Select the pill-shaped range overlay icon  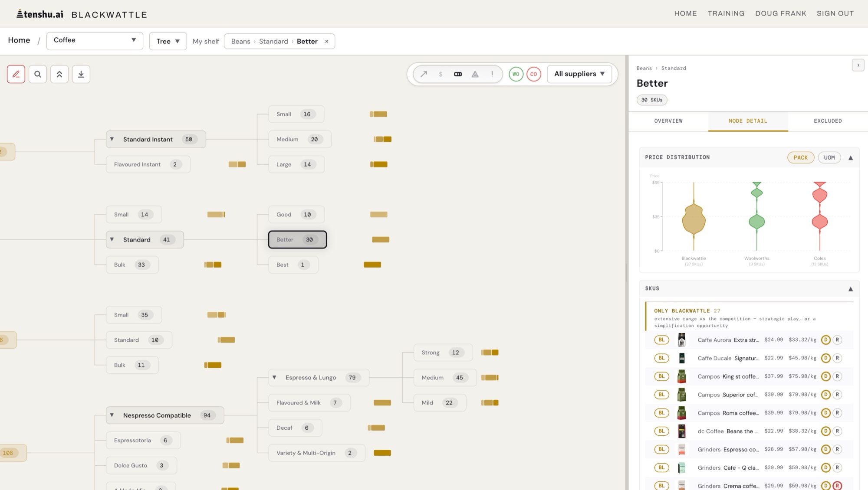pos(458,74)
